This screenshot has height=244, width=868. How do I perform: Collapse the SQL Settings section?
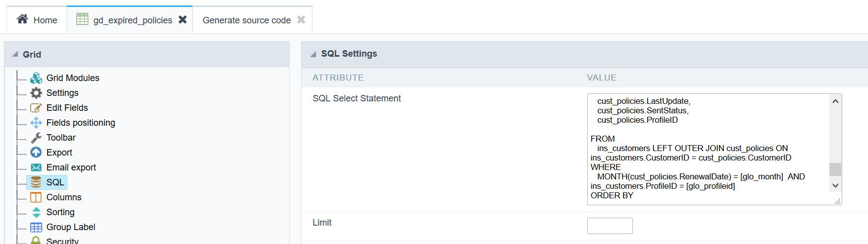pyautogui.click(x=313, y=54)
